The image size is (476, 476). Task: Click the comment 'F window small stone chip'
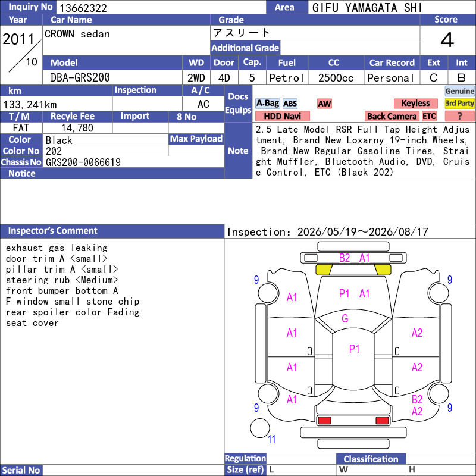coord(73,302)
